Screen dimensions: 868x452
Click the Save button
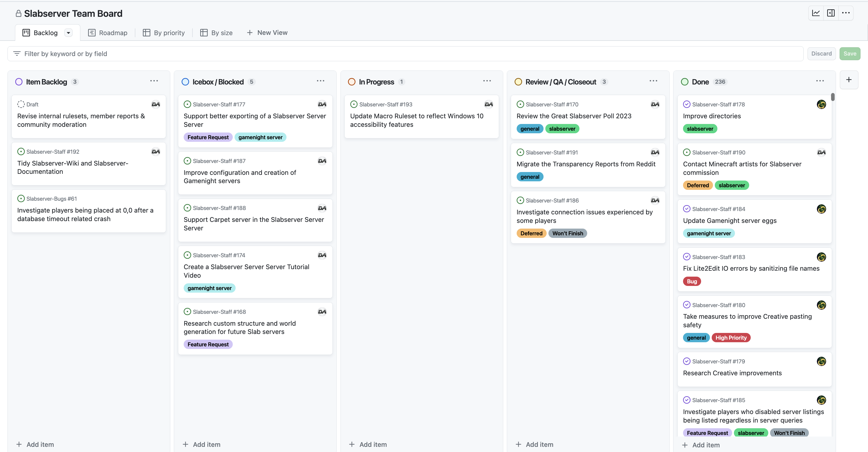[x=849, y=53]
